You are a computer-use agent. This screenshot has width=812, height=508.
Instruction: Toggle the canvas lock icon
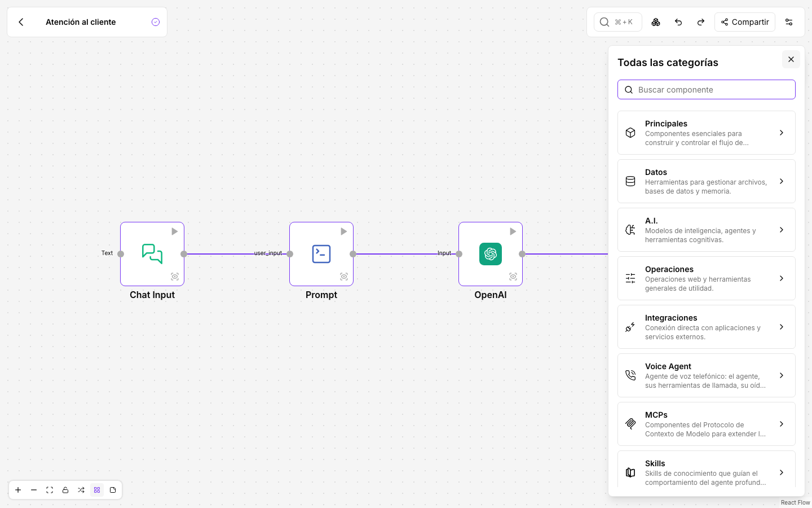pyautogui.click(x=65, y=490)
